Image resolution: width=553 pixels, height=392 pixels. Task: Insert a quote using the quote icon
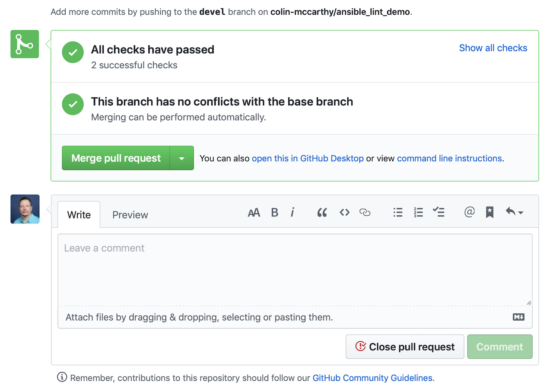(322, 212)
